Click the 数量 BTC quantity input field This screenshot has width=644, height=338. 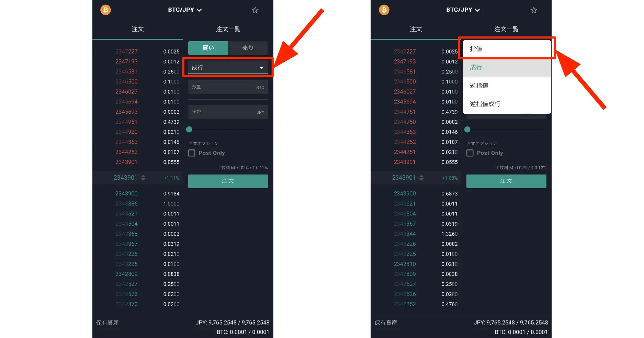pyautogui.click(x=228, y=87)
